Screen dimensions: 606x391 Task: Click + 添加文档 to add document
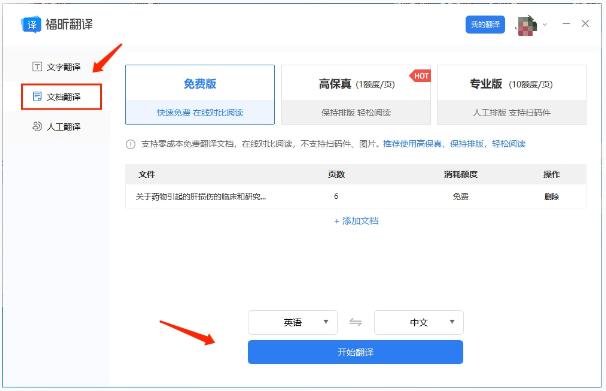click(356, 221)
